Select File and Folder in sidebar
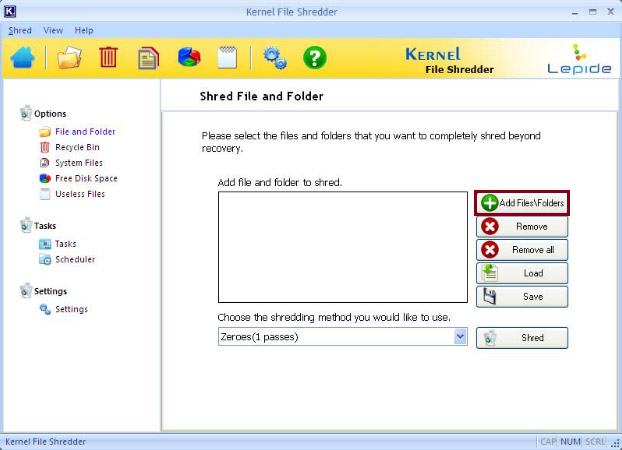This screenshot has height=450, width=622. click(85, 132)
